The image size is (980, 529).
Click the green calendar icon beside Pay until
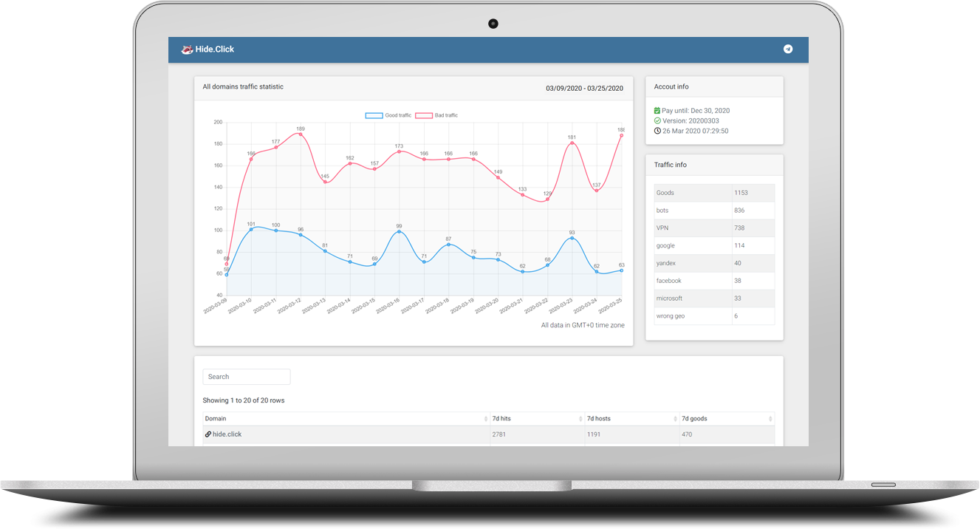(x=657, y=111)
